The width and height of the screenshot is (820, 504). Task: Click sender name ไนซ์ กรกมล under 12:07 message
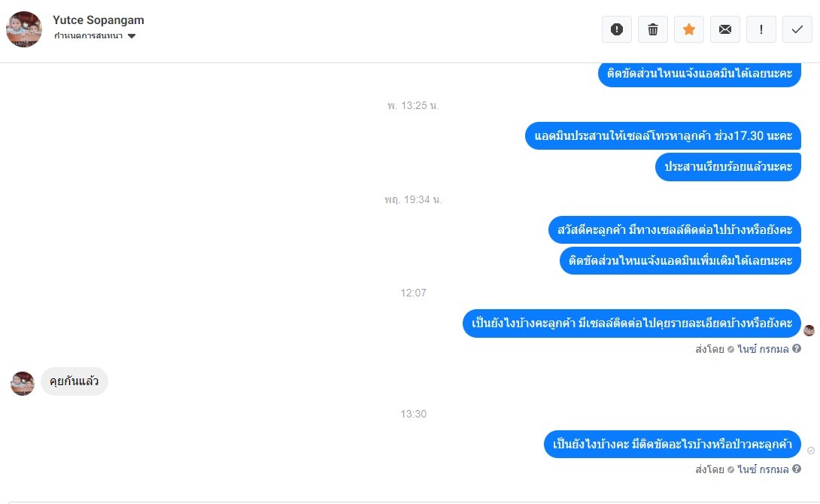763,349
